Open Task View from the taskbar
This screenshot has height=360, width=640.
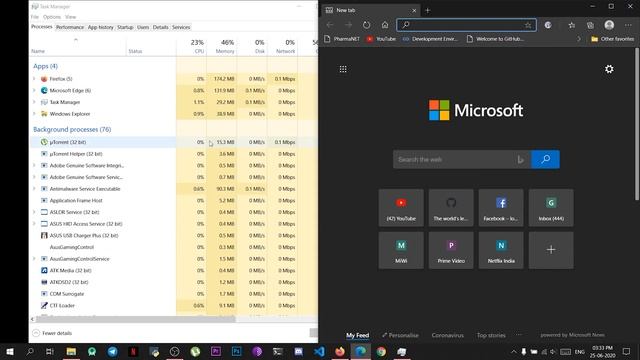pos(50,351)
